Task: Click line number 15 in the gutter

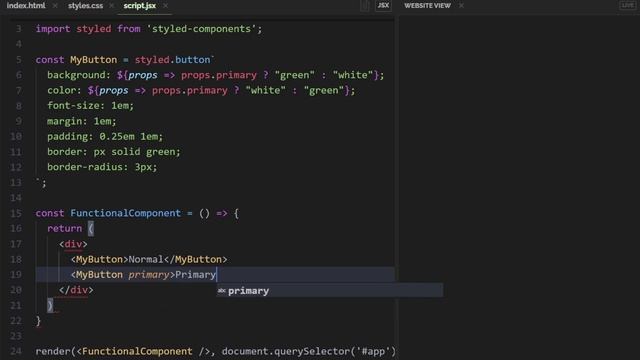Action: 16,213
